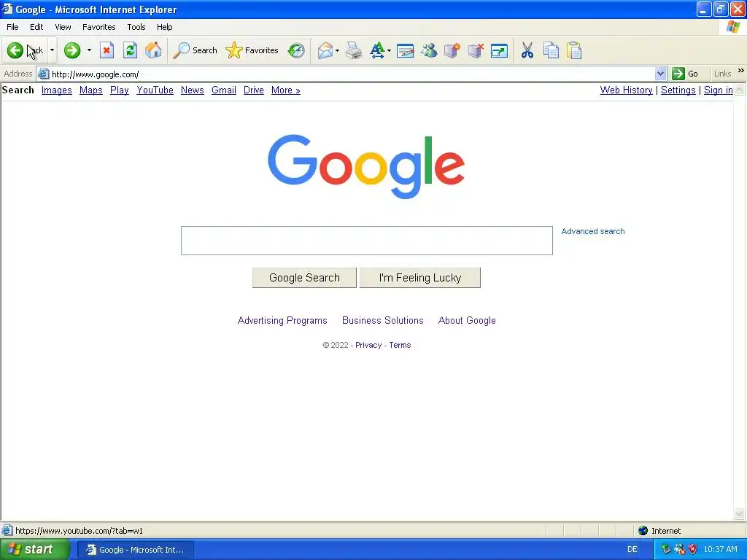Click inside the Google search text box
Viewport: 747px width, 560px height.
point(367,241)
